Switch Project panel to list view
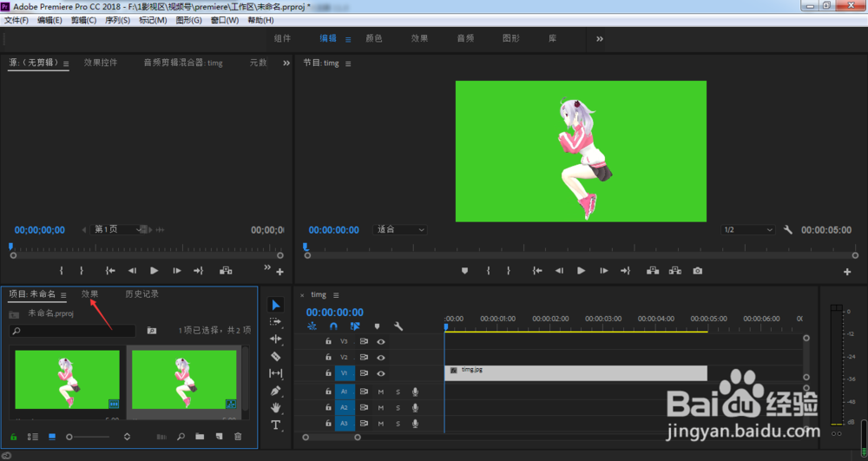Screen dimensions: 868x461 coord(33,437)
